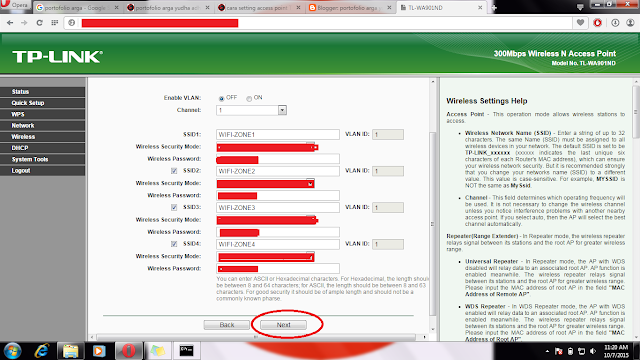
Task: Click the SSID2 field containing WIFI-ZONE2
Action: [278, 171]
